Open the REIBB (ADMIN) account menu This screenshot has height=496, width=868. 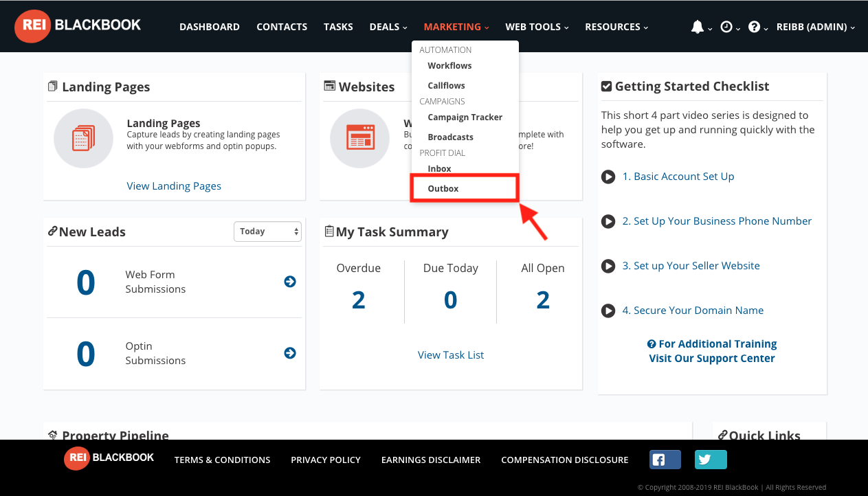[x=816, y=27]
